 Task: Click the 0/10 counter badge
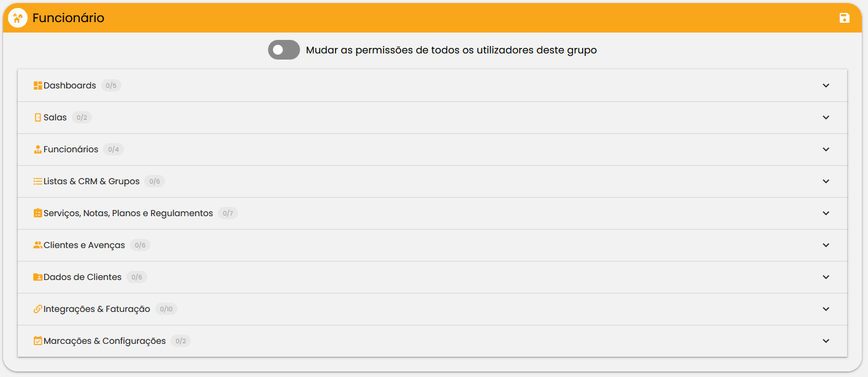tap(166, 309)
